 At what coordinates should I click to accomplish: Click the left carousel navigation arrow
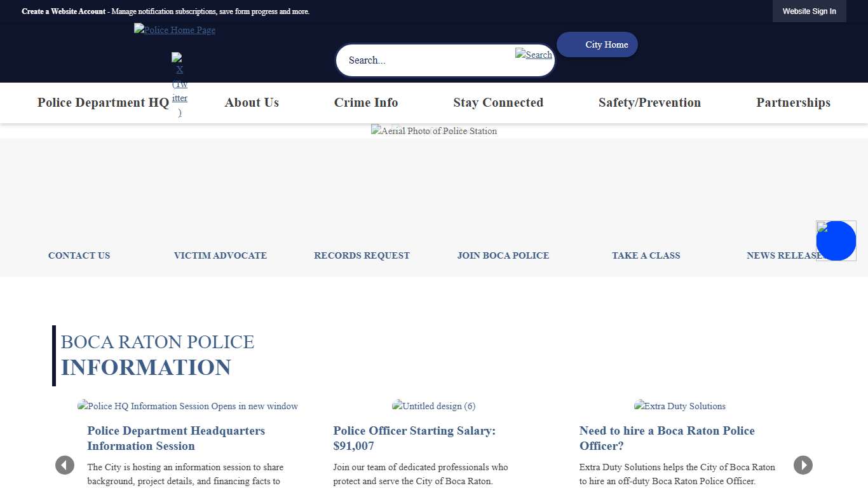pyautogui.click(x=65, y=465)
